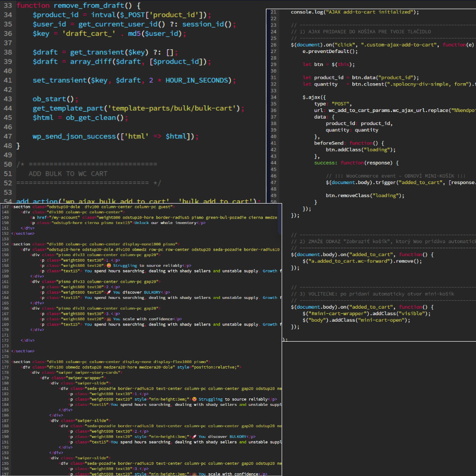Click the "POST" type value

pyautogui.click(x=342, y=104)
